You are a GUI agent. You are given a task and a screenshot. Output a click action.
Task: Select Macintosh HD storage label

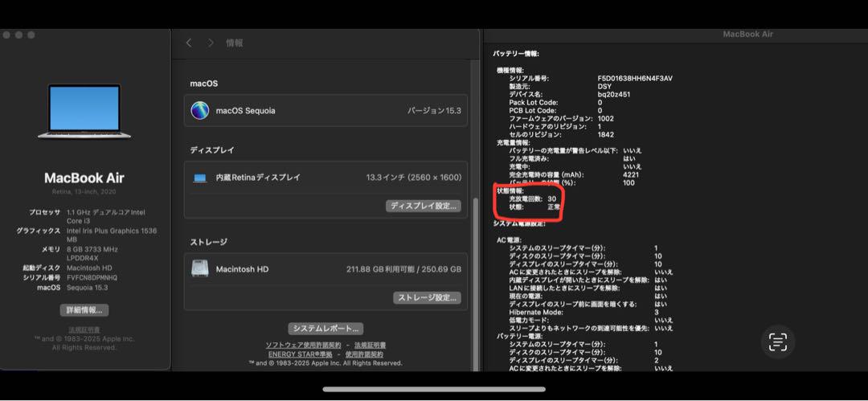click(x=242, y=269)
